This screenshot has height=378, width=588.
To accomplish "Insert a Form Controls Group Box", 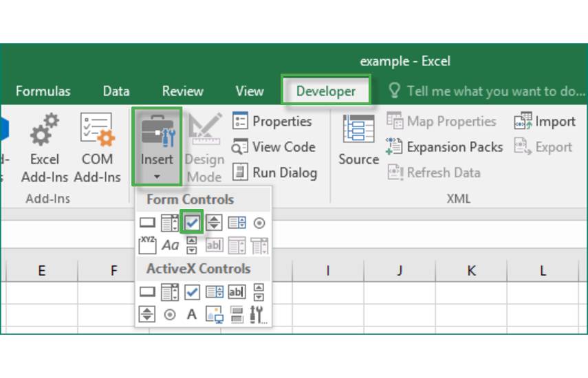I will click(x=147, y=245).
